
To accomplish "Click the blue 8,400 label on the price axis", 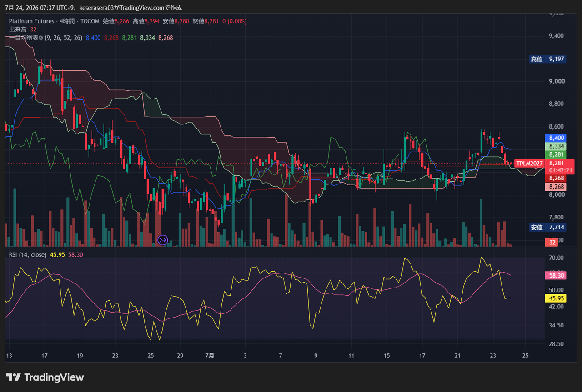I will coord(557,138).
